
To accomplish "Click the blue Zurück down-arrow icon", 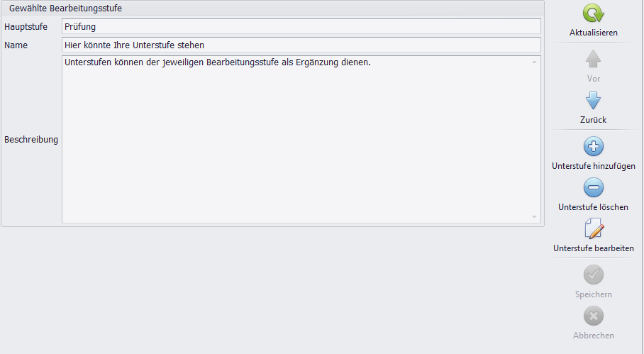I will pos(593,101).
